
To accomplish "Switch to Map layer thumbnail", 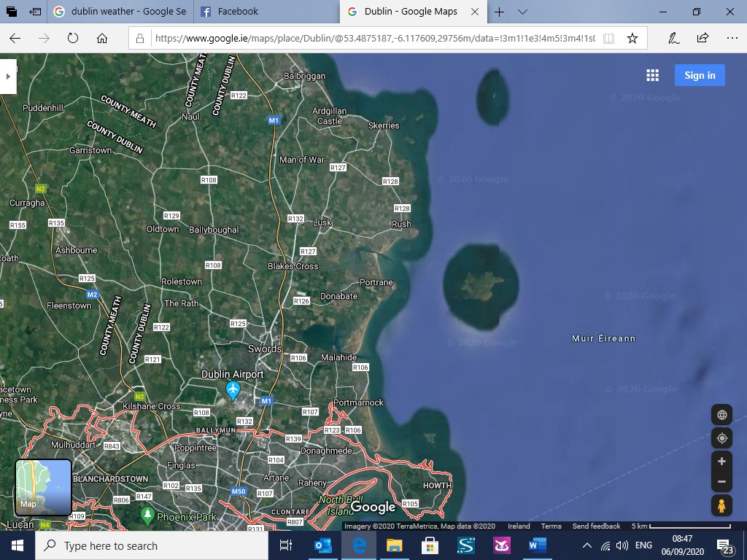I will [x=43, y=487].
